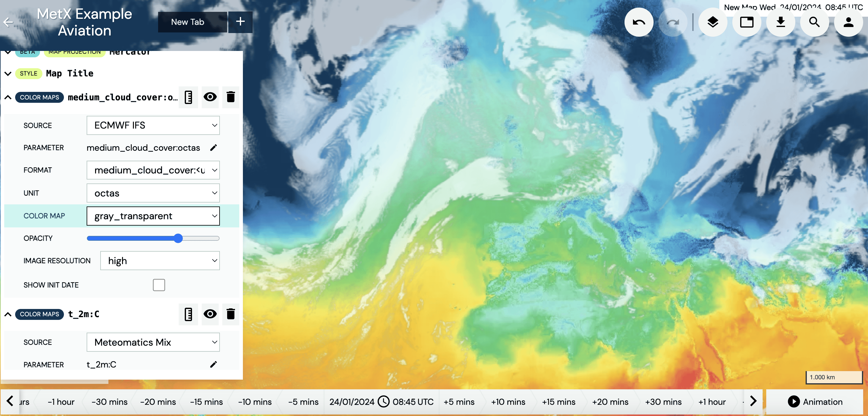Viewport: 868px width, 416px height.
Task: Jump timeline back -10 mins
Action: (255, 402)
